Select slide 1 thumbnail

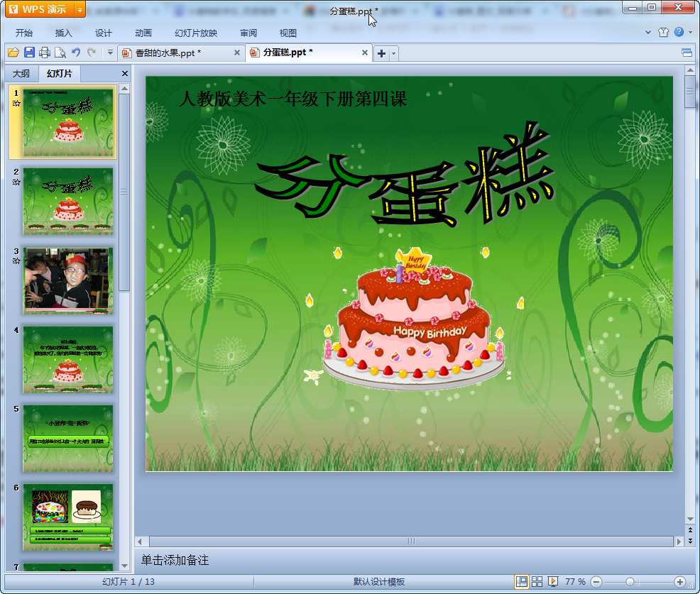(x=68, y=122)
